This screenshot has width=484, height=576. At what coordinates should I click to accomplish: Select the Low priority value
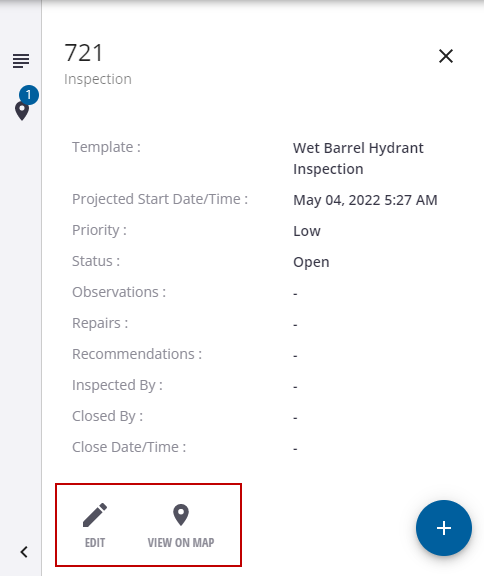(307, 231)
